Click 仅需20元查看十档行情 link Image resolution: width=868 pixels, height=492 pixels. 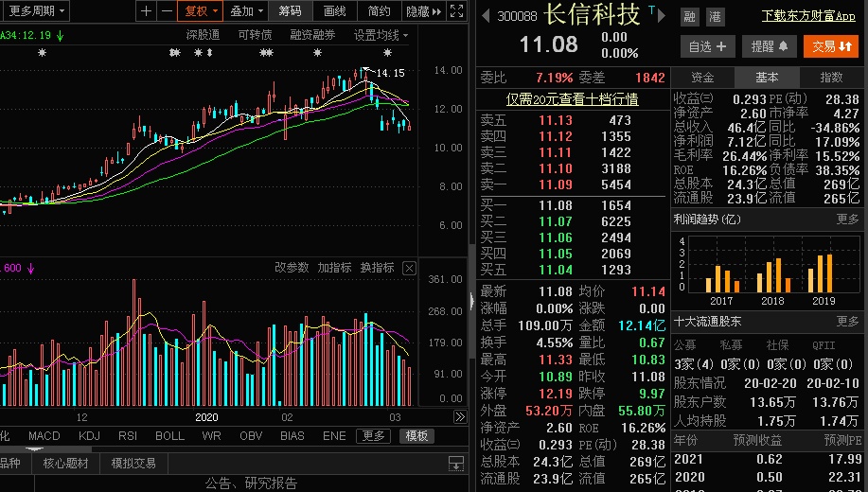[573, 99]
